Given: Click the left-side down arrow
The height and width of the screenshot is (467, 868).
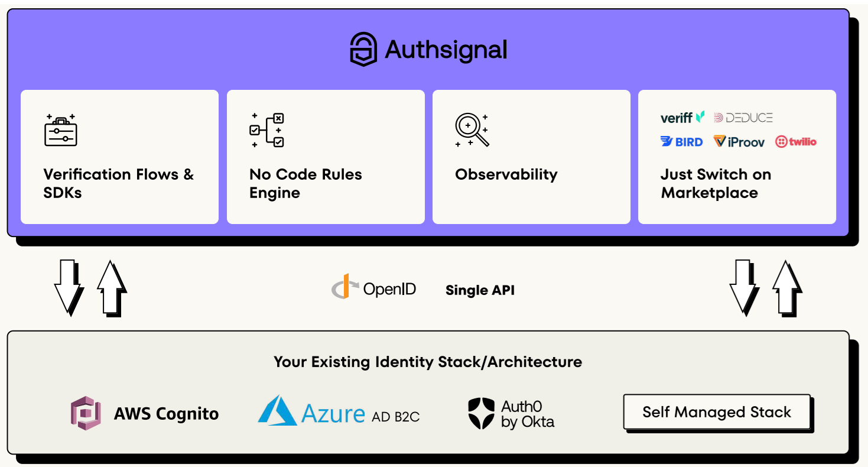Looking at the screenshot, I should coord(68,286).
